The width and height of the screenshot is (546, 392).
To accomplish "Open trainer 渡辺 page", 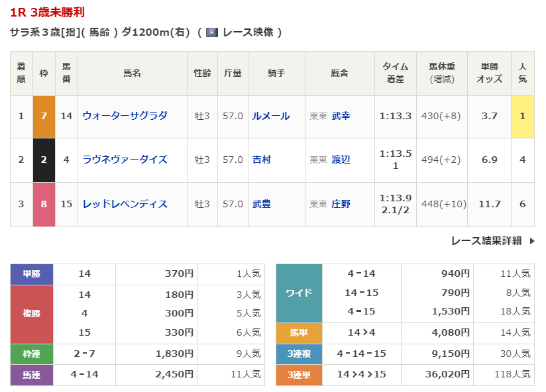I will click(x=341, y=160).
